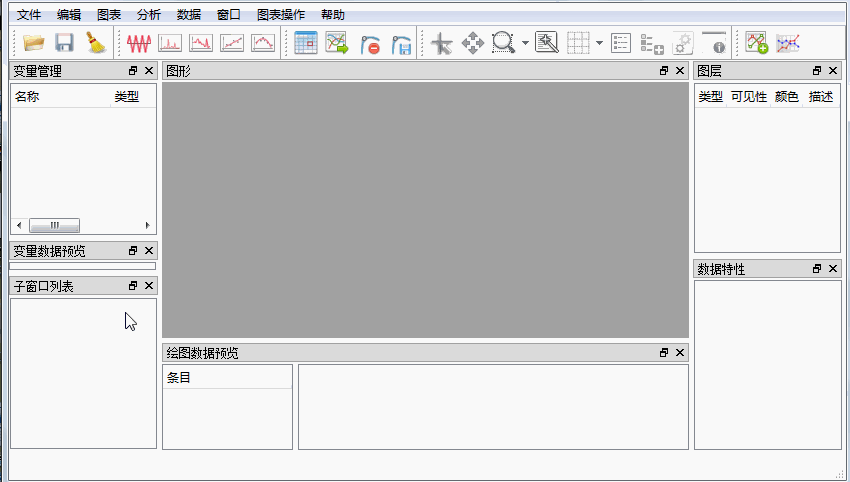
Task: Open the 文件 menu
Action: click(x=29, y=15)
